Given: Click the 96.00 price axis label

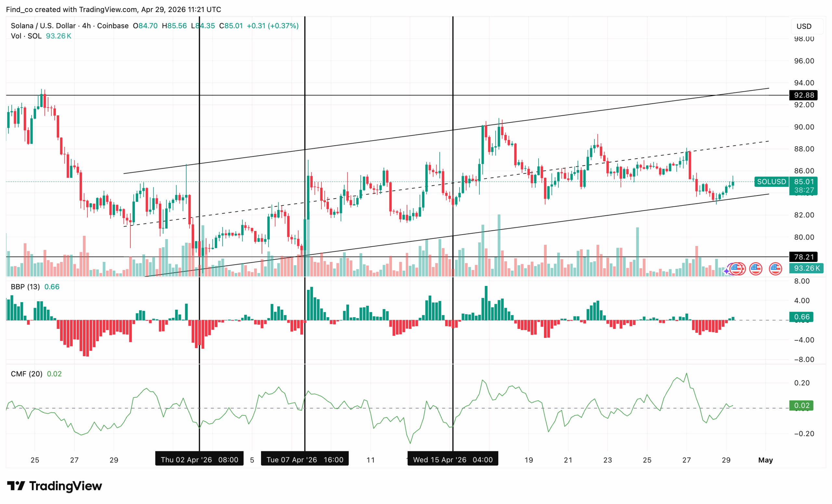Looking at the screenshot, I should coord(804,61).
